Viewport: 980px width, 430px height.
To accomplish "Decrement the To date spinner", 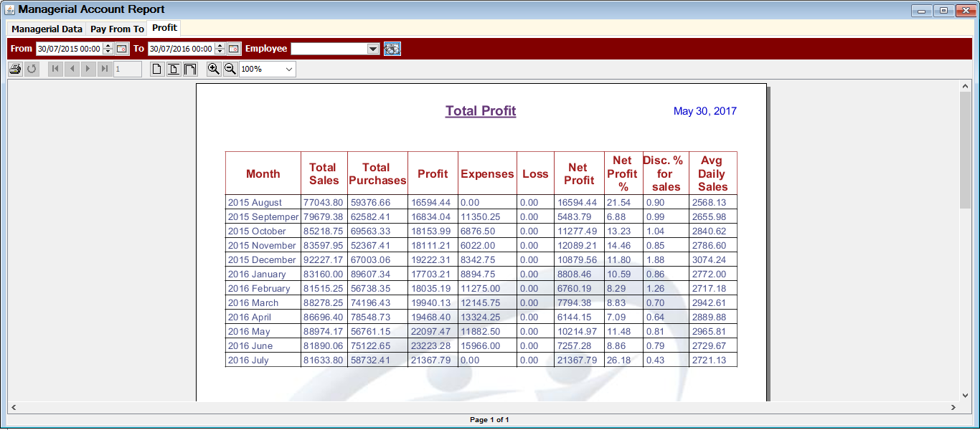I will click(220, 52).
